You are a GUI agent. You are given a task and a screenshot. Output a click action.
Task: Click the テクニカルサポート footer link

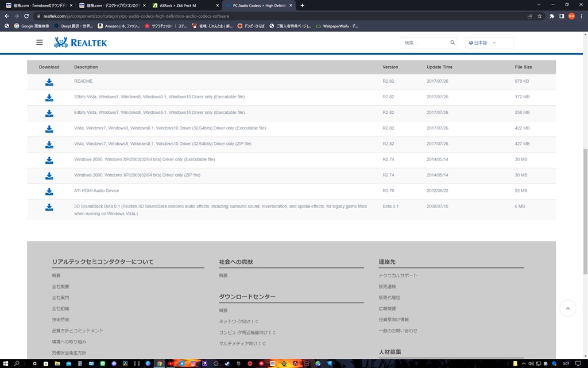tap(397, 275)
